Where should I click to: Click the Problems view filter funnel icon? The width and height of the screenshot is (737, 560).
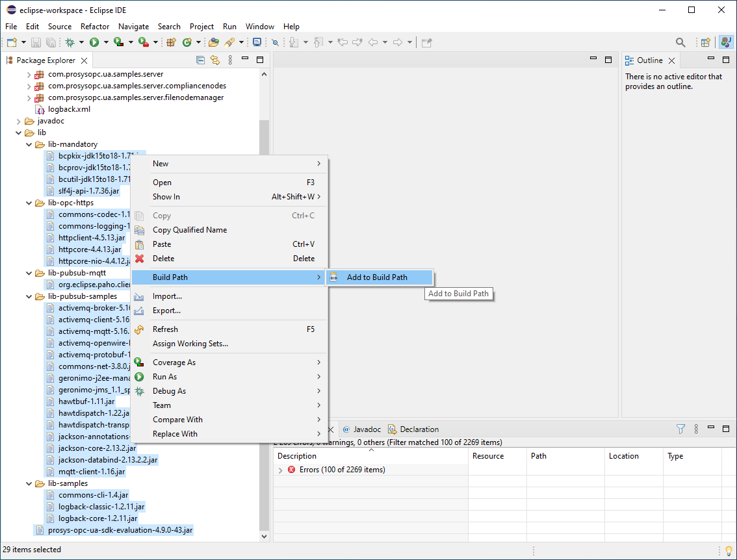tap(680, 429)
